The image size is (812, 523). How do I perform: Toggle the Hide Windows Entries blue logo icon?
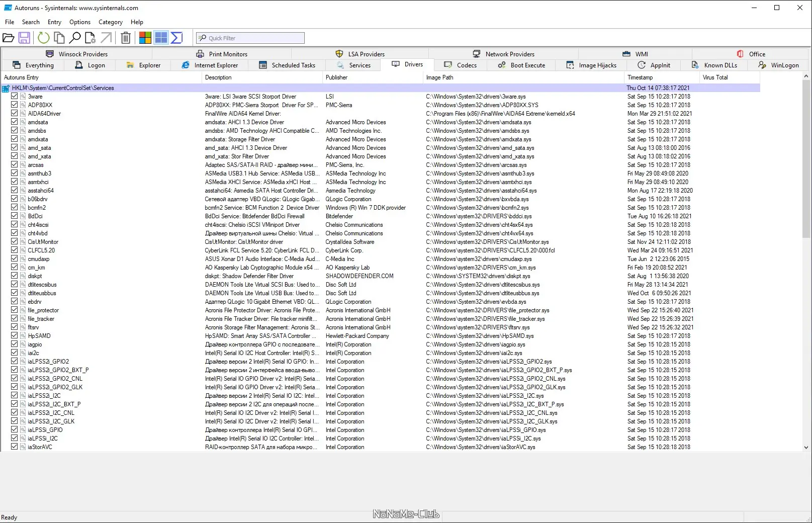161,38
